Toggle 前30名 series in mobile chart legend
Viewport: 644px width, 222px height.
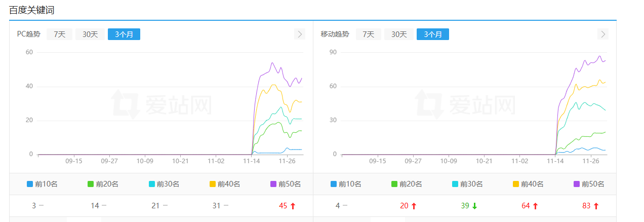coord(467,184)
